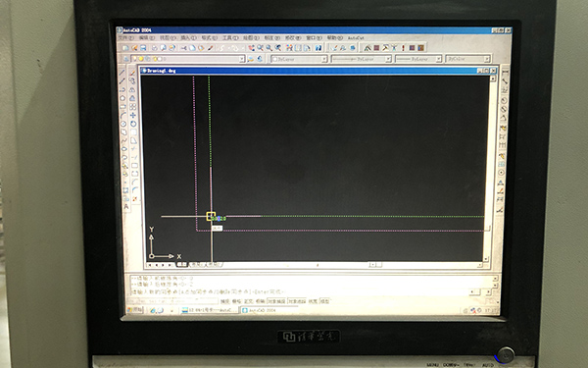Select the Rotate modify tool
This screenshot has height=368, width=588.
133,124
